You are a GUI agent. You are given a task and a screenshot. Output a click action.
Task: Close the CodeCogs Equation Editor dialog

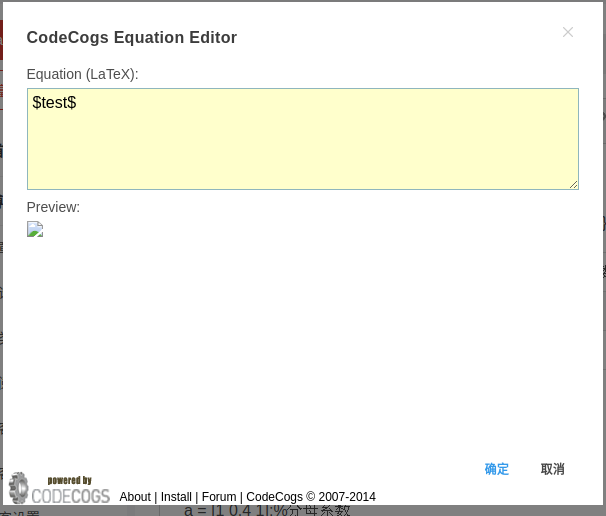pos(568,32)
